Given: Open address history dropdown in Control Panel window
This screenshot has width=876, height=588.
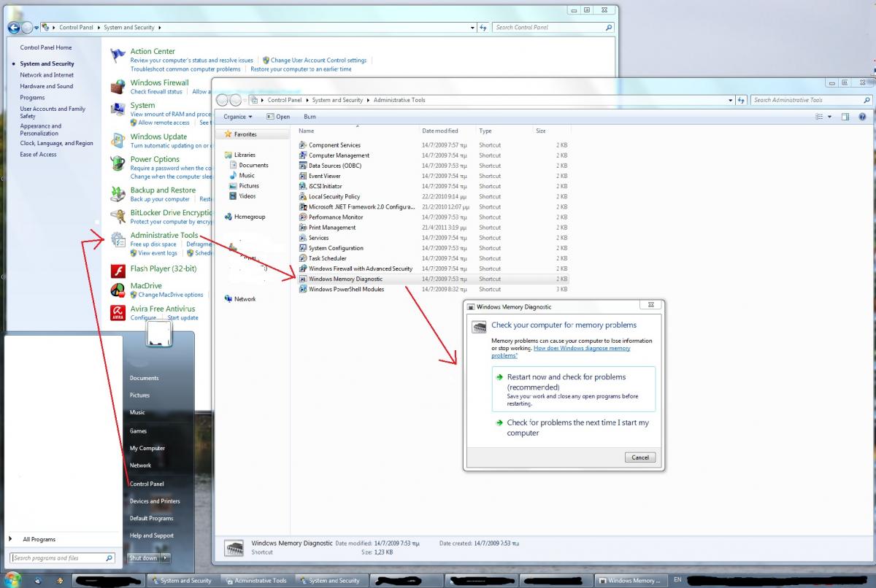Looking at the screenshot, I should (472, 28).
